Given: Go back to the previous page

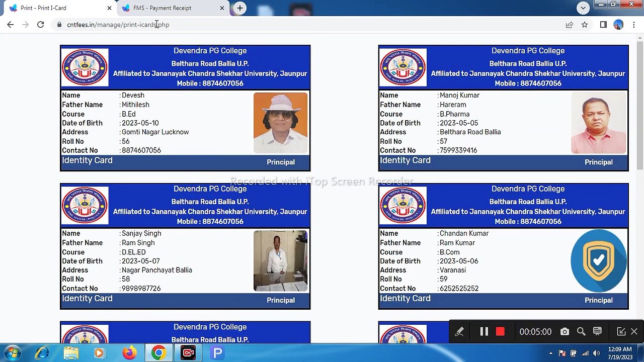Looking at the screenshot, I should (11, 25).
